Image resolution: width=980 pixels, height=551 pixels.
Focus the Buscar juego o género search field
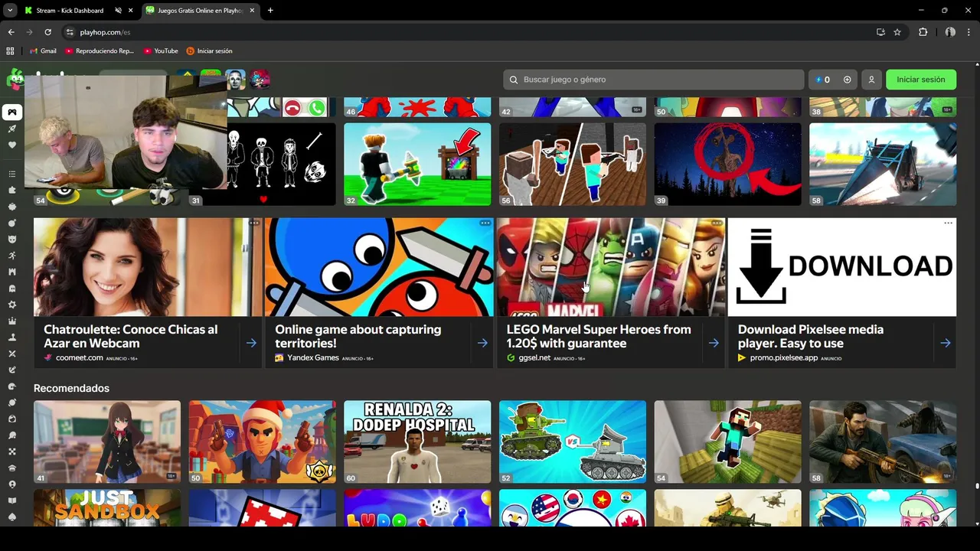pyautogui.click(x=653, y=80)
